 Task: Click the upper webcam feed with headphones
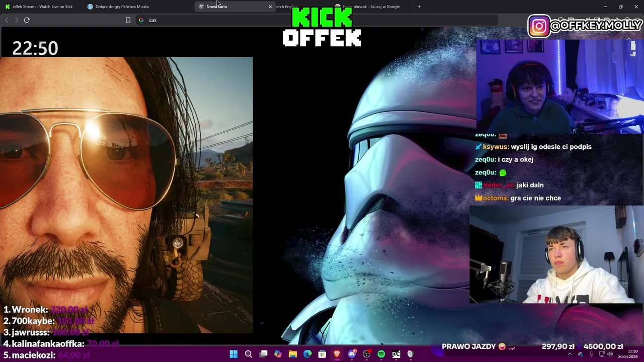[559, 85]
